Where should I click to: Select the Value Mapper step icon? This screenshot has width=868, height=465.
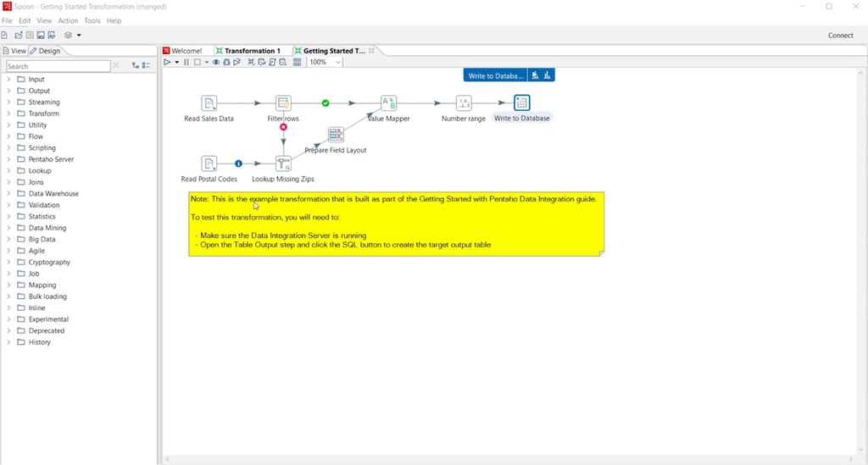388,103
